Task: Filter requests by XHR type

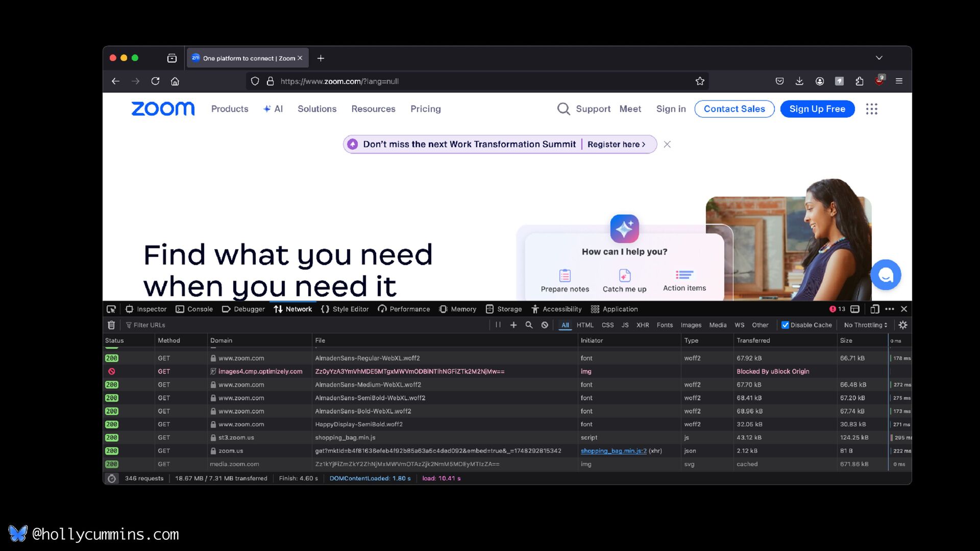Action: tap(642, 325)
